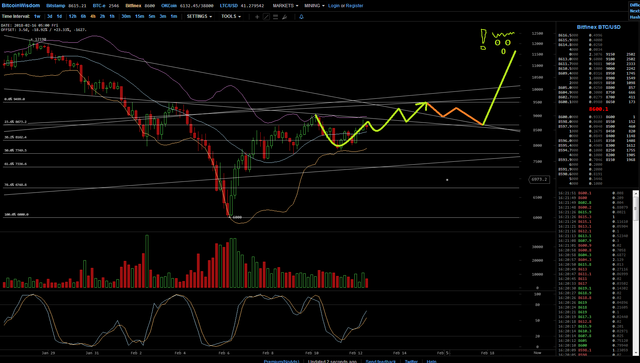Open the SETTINGS dropdown
The image size is (640, 363).
click(x=199, y=16)
